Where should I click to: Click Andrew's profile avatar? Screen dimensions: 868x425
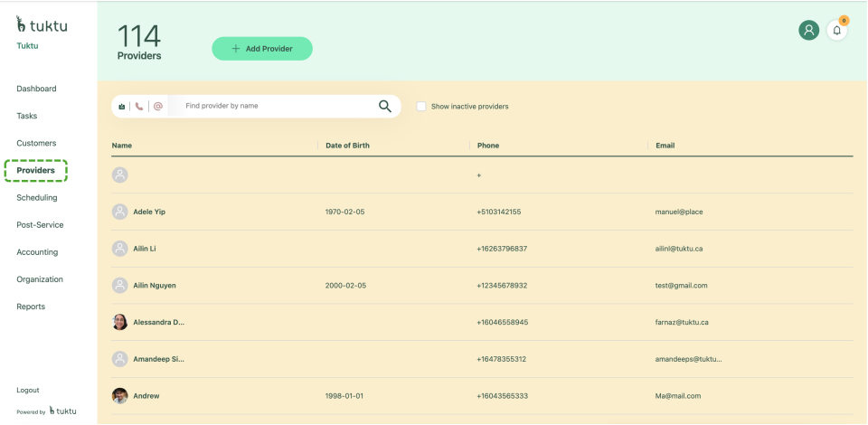(120, 396)
